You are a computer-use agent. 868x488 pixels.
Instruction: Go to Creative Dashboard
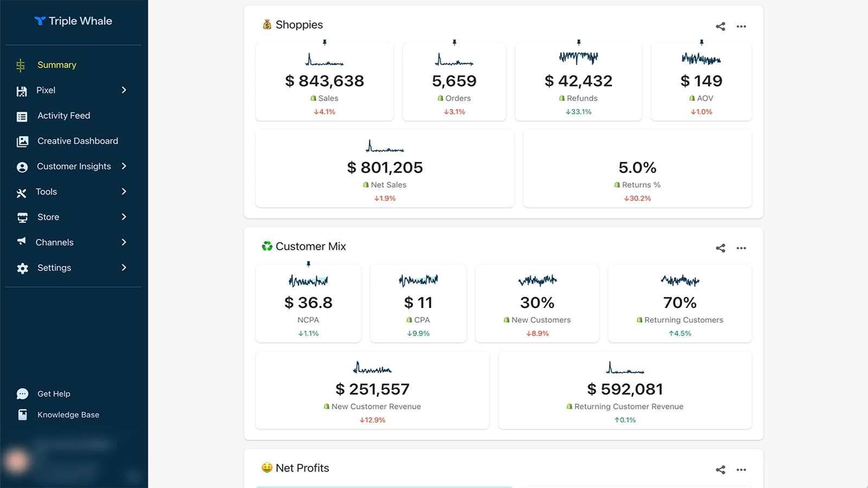point(78,141)
